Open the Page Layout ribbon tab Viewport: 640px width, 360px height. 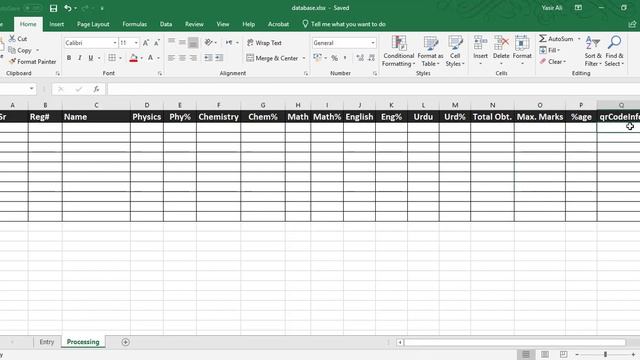pyautogui.click(x=93, y=24)
